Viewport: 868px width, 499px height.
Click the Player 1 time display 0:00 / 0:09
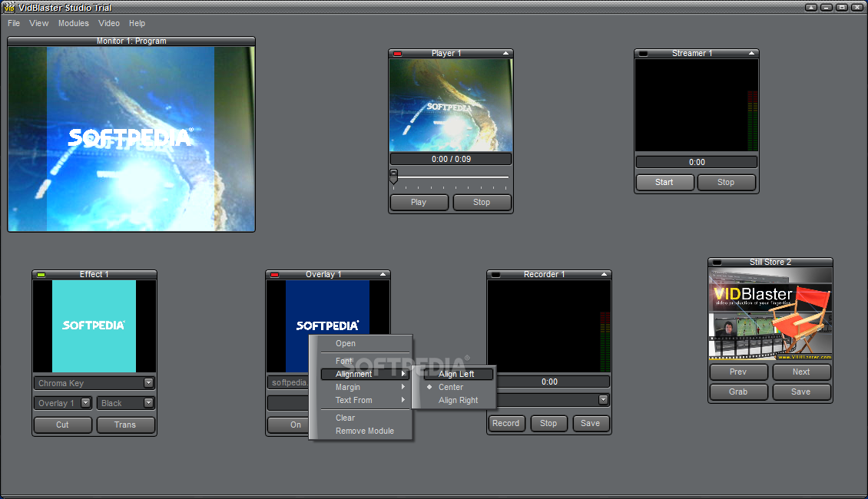[451, 160]
